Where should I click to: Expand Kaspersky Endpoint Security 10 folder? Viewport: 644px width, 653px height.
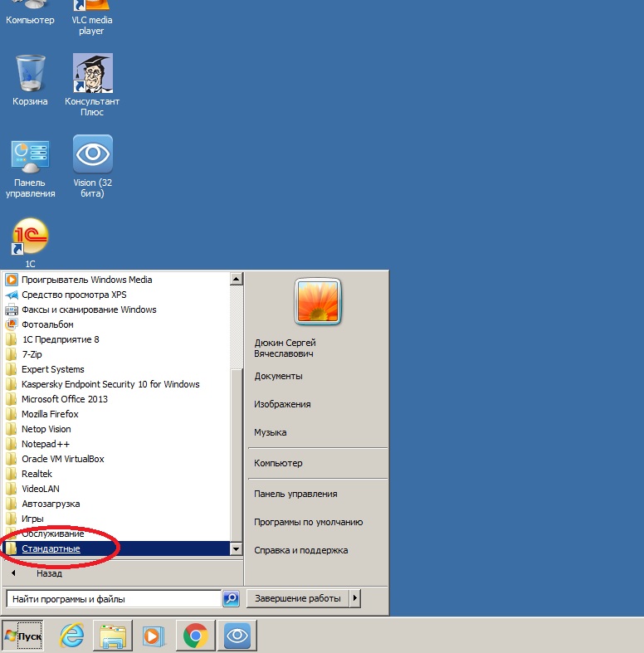116,384
